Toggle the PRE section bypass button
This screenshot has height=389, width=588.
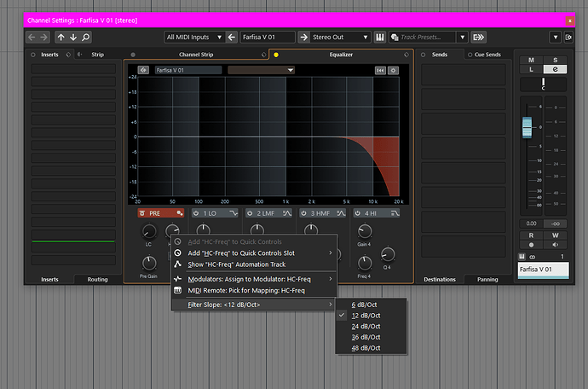(142, 213)
